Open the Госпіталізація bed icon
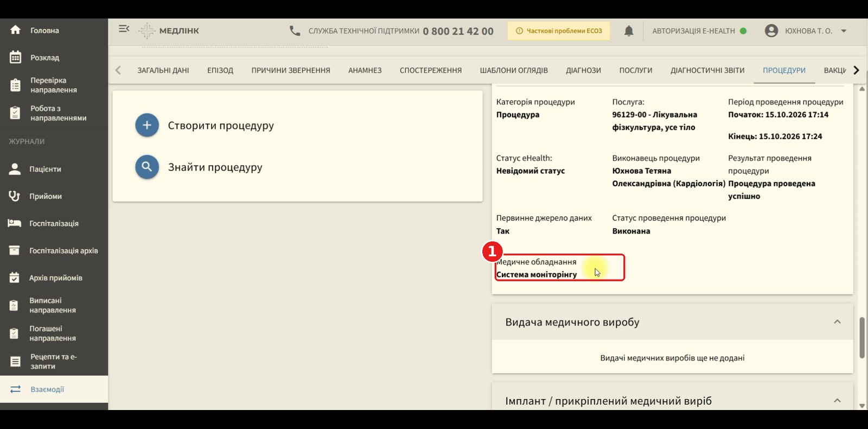868x429 pixels. pyautogui.click(x=15, y=223)
